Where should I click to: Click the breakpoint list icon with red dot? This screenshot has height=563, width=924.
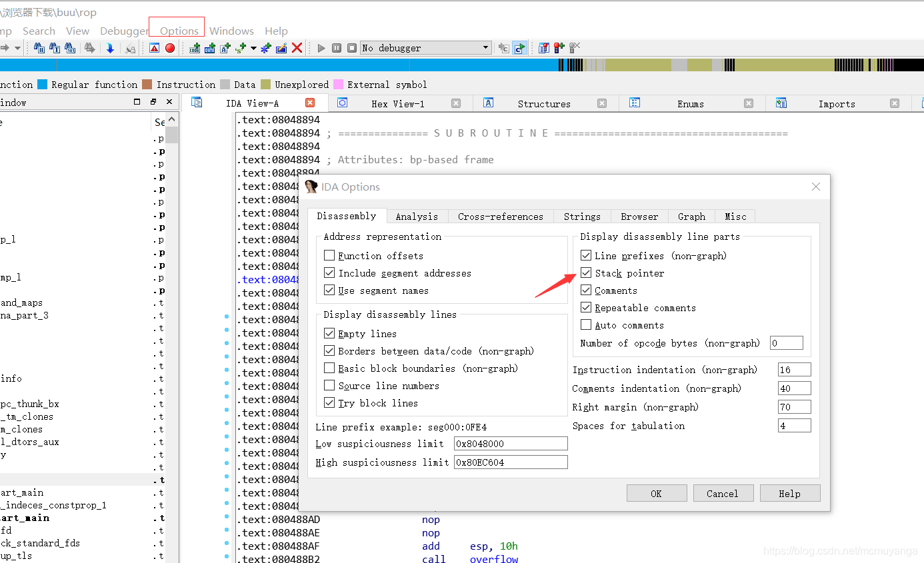[x=543, y=48]
